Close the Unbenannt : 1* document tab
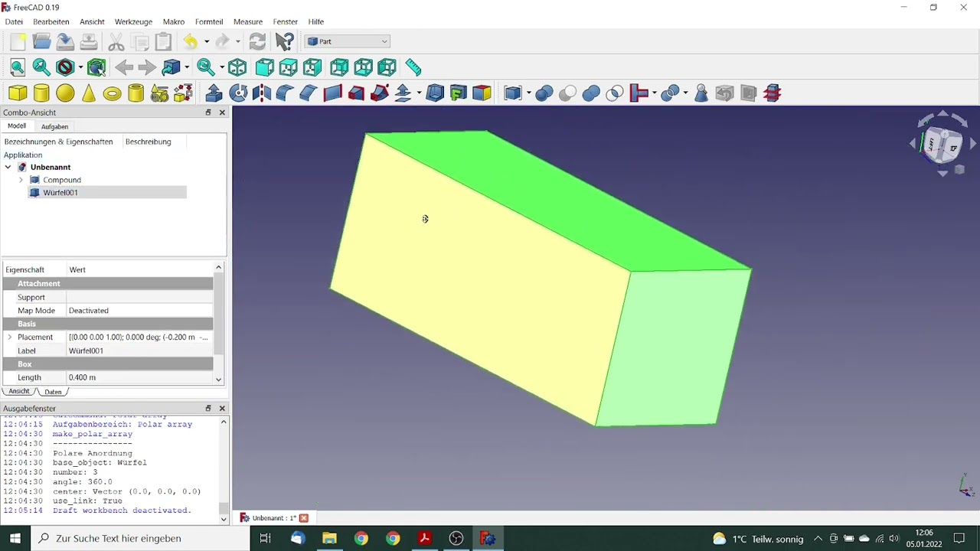Viewport: 980px width, 551px height. click(x=304, y=518)
